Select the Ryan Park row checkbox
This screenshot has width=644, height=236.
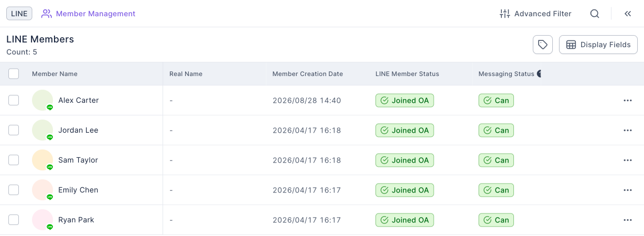(x=14, y=220)
